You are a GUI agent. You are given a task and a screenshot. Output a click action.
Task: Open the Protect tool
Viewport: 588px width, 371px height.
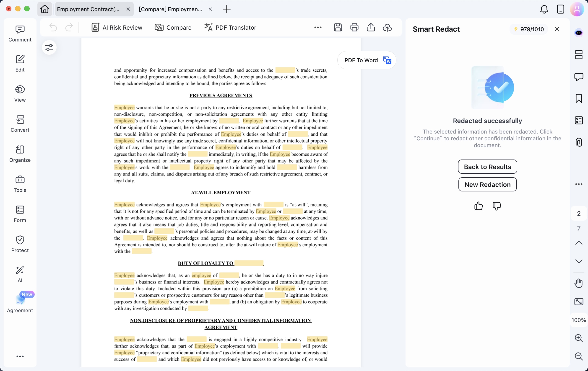(x=20, y=244)
